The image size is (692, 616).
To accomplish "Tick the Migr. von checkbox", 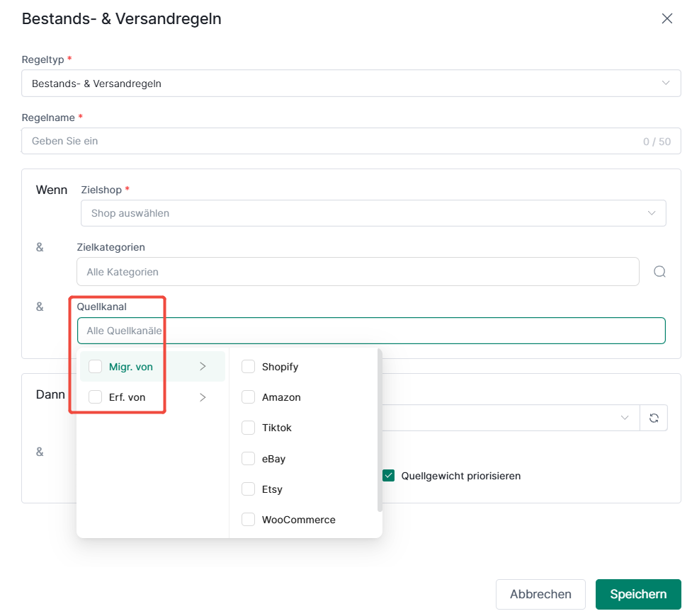I will [x=96, y=366].
